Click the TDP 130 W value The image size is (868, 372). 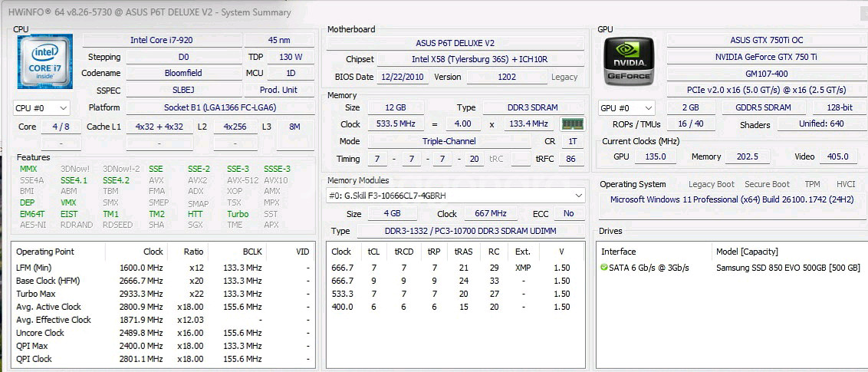point(291,57)
